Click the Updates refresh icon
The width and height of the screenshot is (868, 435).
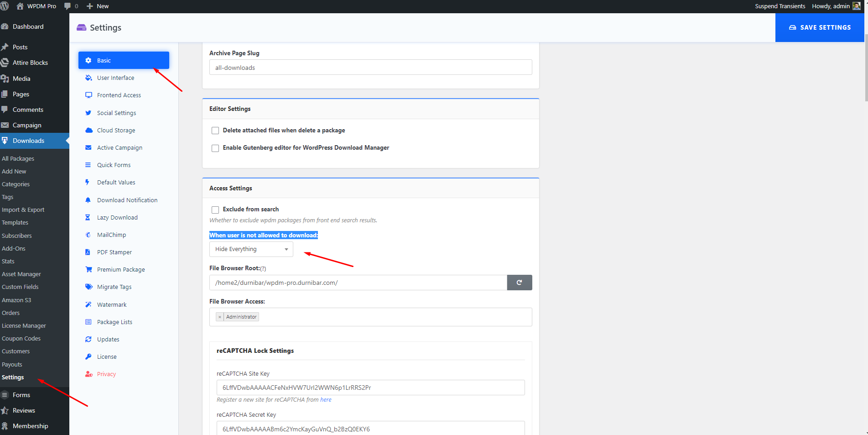click(x=88, y=339)
